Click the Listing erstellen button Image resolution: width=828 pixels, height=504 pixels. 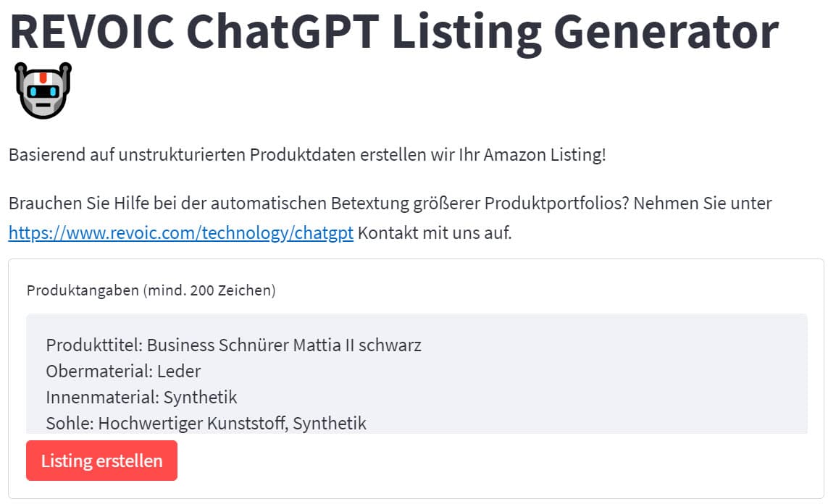coord(101,461)
